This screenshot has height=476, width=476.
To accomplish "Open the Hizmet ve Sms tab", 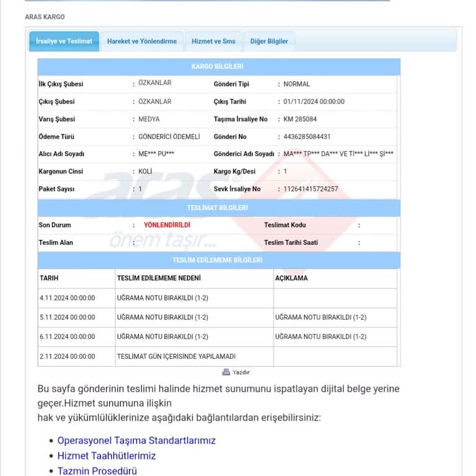I will click(213, 42).
